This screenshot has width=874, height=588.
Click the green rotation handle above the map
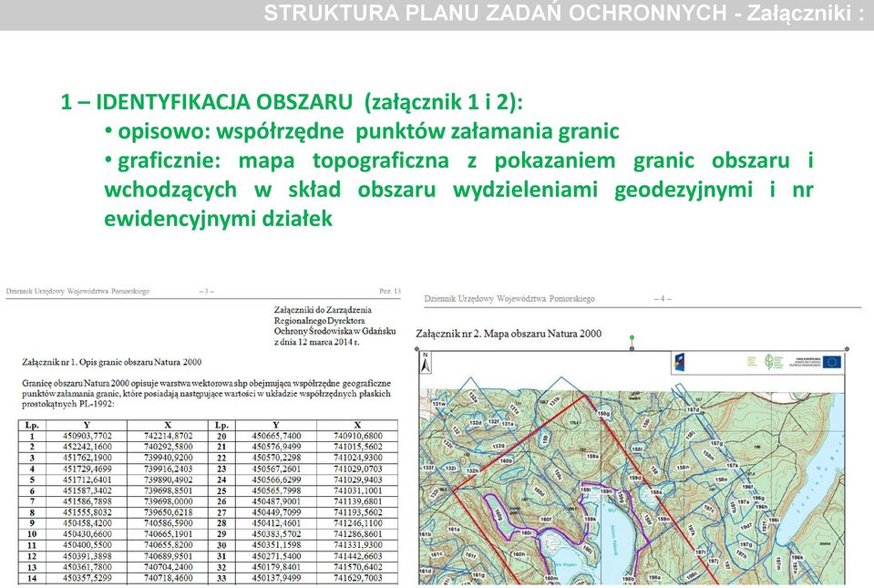pos(632,337)
